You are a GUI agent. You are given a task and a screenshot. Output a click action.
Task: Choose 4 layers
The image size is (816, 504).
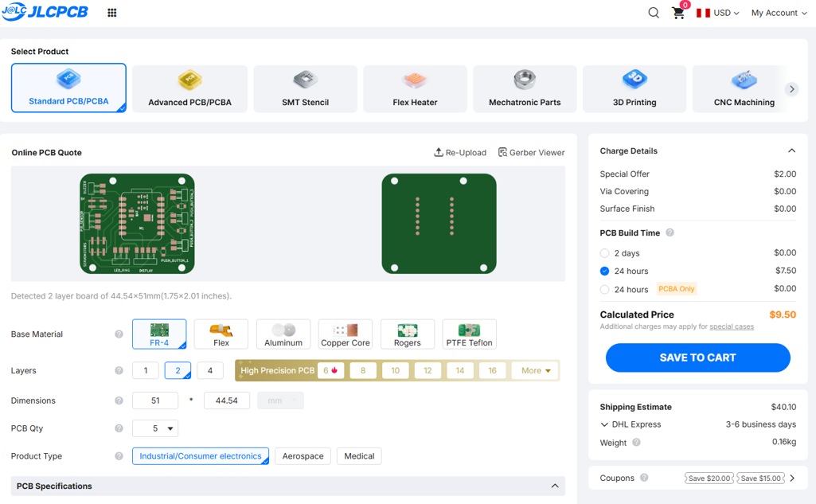coord(210,370)
